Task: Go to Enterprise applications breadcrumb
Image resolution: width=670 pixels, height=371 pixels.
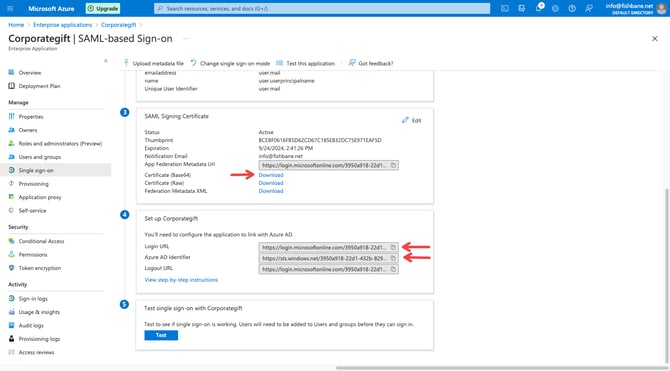Action: pos(62,25)
